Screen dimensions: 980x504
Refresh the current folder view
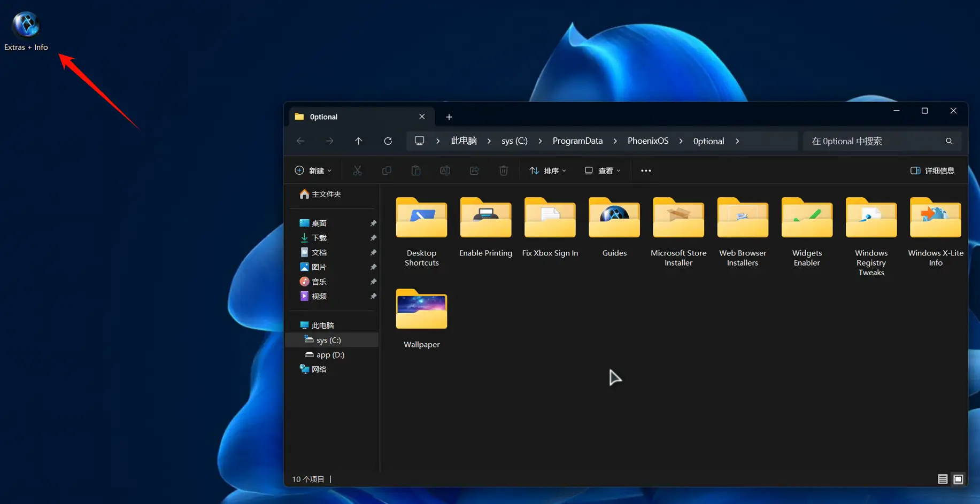click(388, 141)
